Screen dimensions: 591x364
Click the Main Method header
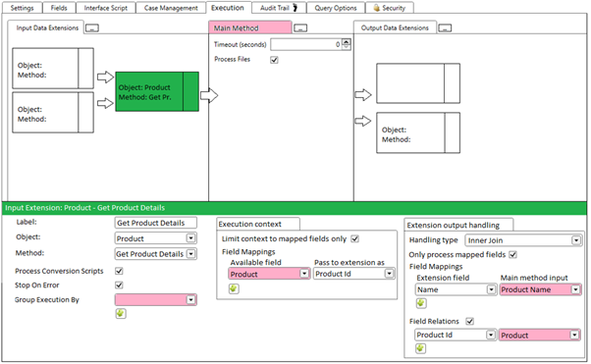(250, 27)
